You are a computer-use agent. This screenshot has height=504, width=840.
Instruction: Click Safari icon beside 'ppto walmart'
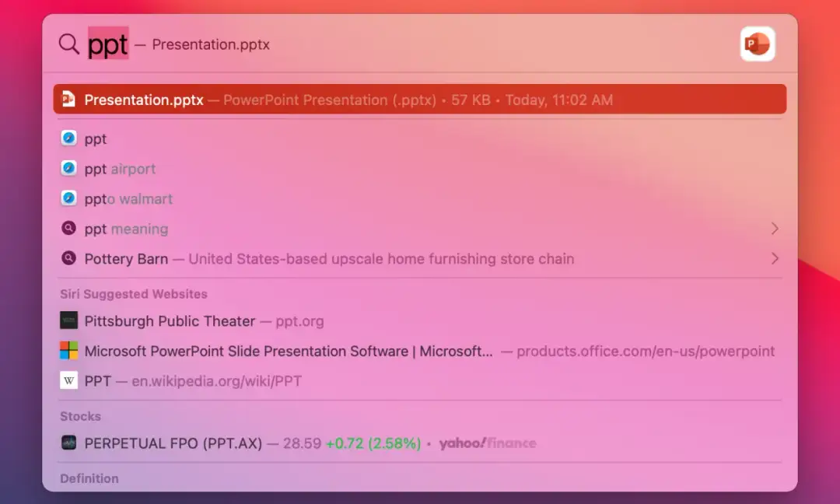69,198
